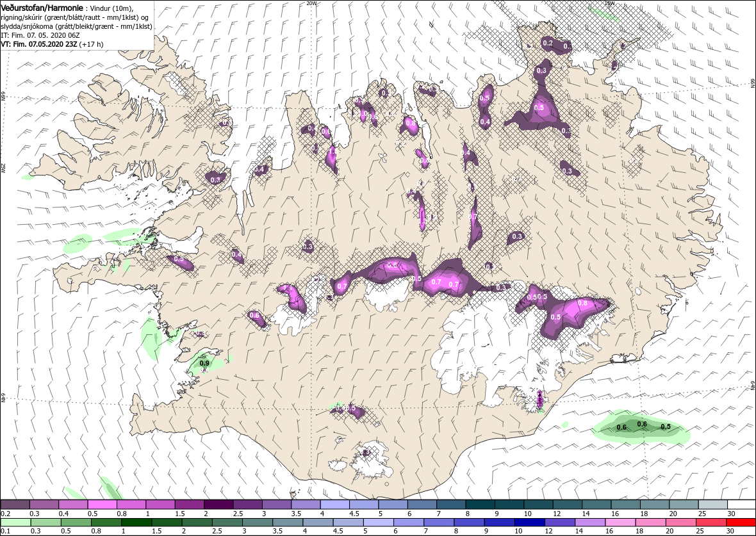Pick the white above-30 snow legend swatch
Viewport: 756px width, 536px height.
[x=741, y=505]
